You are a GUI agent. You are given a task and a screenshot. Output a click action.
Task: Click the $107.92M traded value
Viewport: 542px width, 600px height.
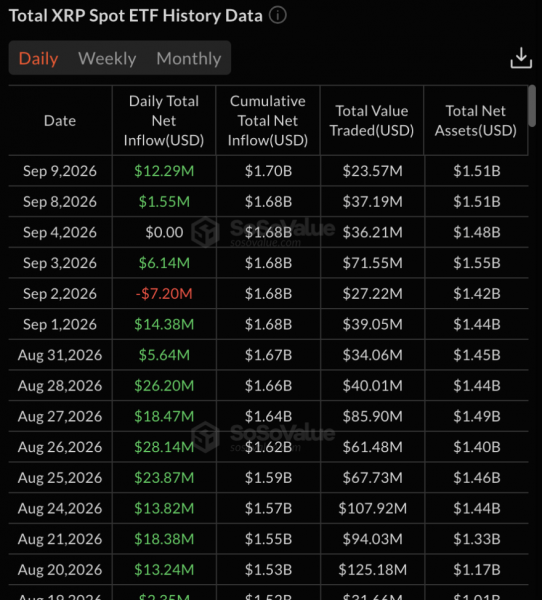click(372, 508)
